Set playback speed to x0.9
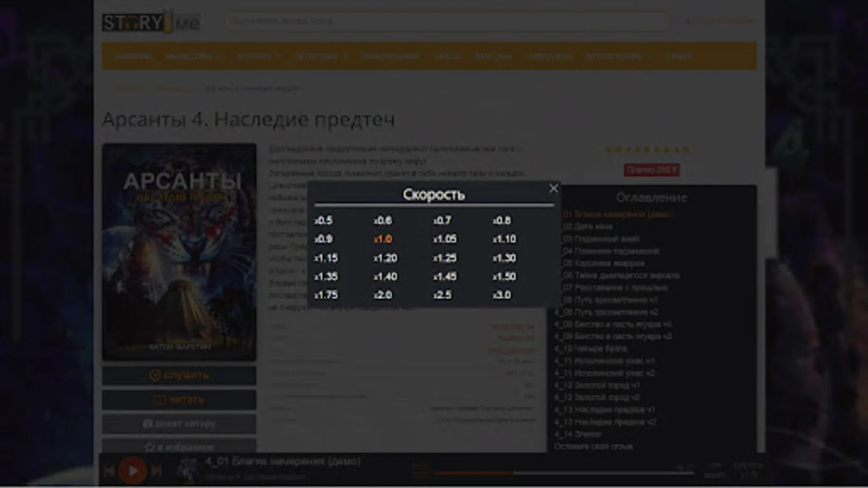The width and height of the screenshot is (868, 488). (323, 239)
